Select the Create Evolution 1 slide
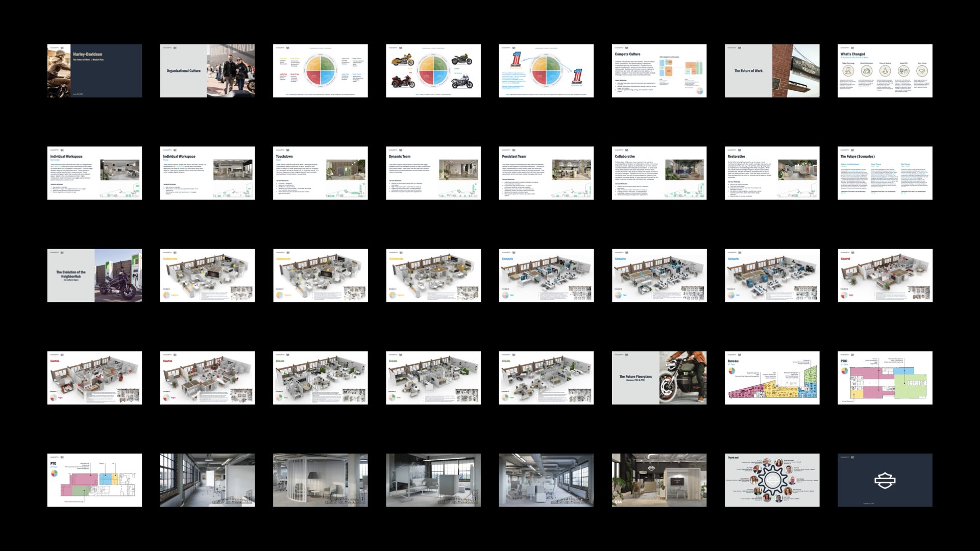The height and width of the screenshot is (551, 980). (x=321, y=378)
